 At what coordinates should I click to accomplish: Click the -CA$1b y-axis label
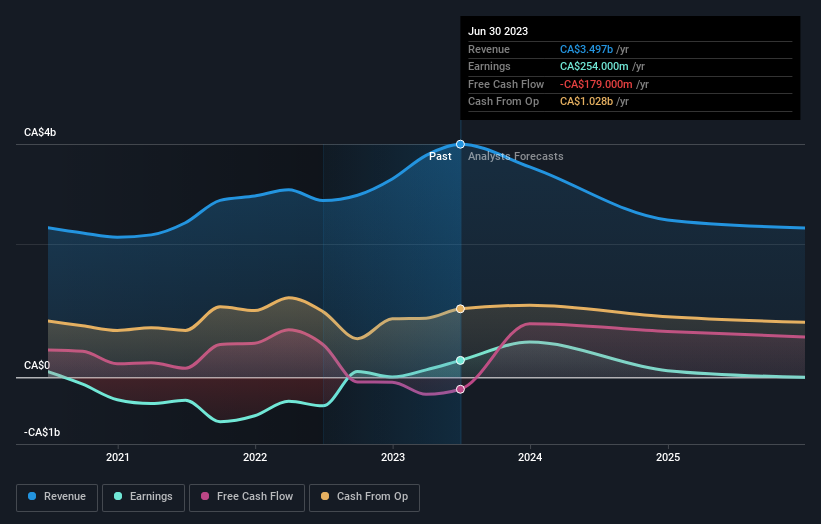coord(42,432)
